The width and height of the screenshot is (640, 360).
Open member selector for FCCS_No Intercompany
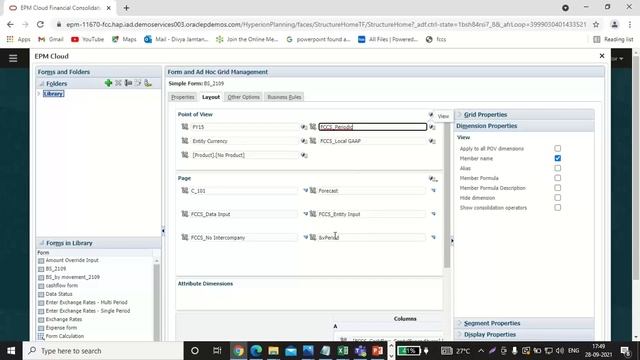pos(184,237)
